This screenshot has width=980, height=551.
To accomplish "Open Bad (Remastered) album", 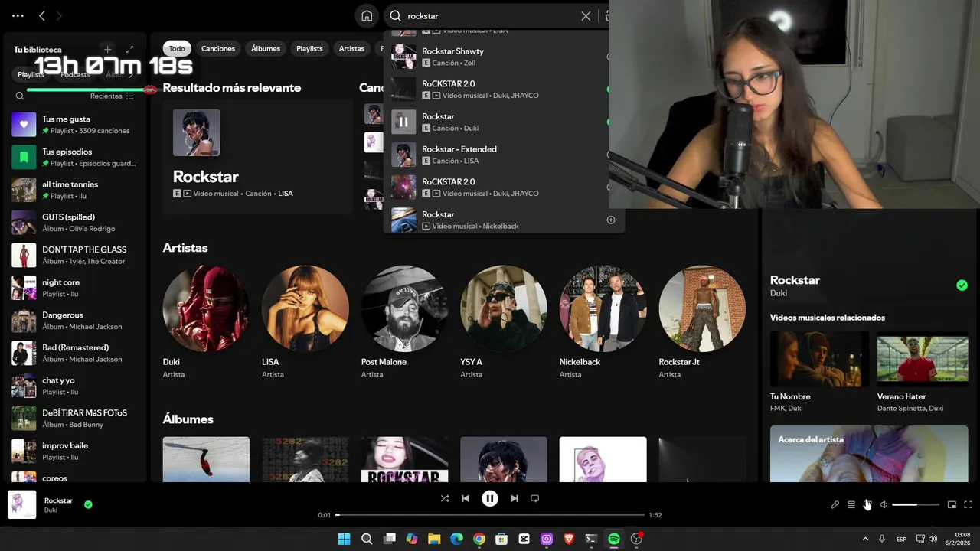I will [75, 354].
